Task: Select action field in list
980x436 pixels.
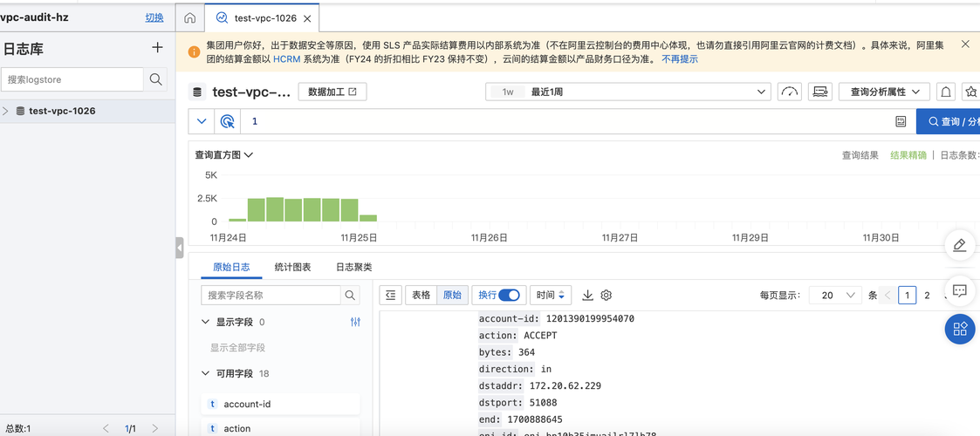Action: click(x=280, y=428)
